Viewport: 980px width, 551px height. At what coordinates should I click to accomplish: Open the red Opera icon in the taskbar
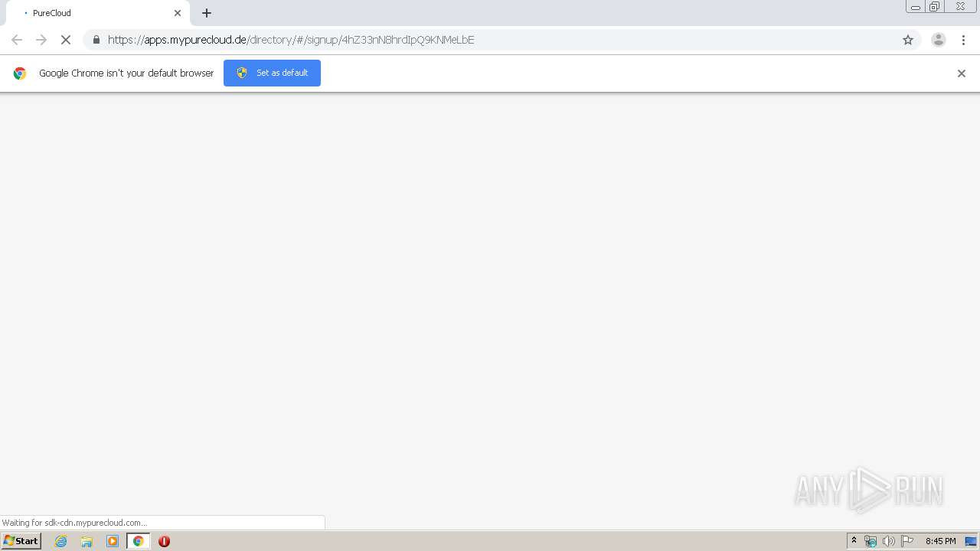point(164,541)
